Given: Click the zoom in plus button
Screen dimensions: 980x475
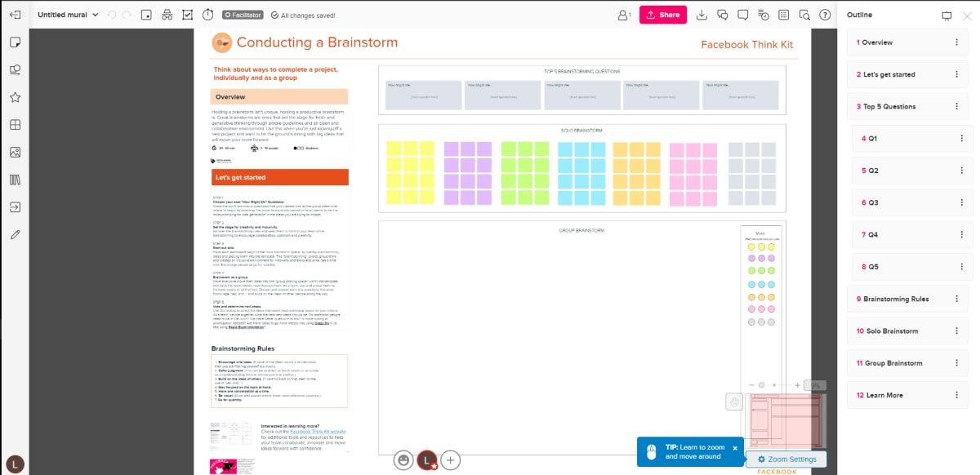Looking at the screenshot, I should [798, 385].
